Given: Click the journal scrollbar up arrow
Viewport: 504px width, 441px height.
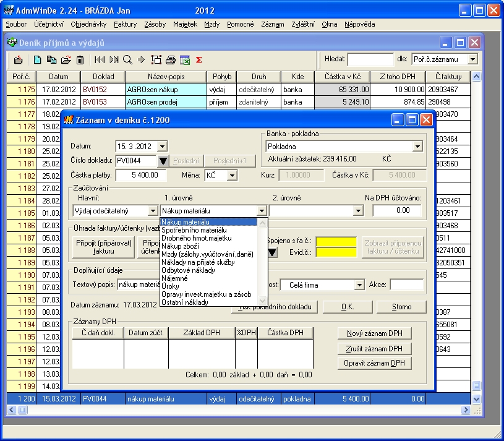Looking at the screenshot, I should [x=476, y=76].
